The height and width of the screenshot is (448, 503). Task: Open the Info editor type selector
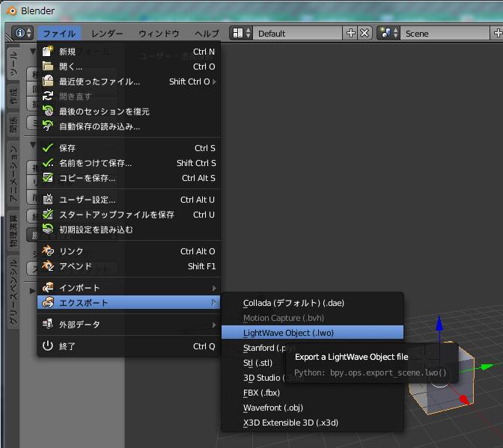(x=22, y=33)
